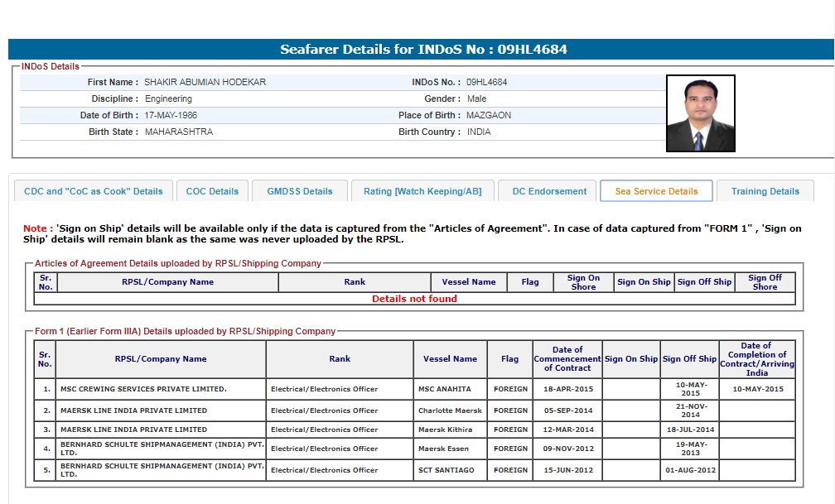835x504 pixels.
Task: Switch to the Training Details tab
Action: [765, 191]
